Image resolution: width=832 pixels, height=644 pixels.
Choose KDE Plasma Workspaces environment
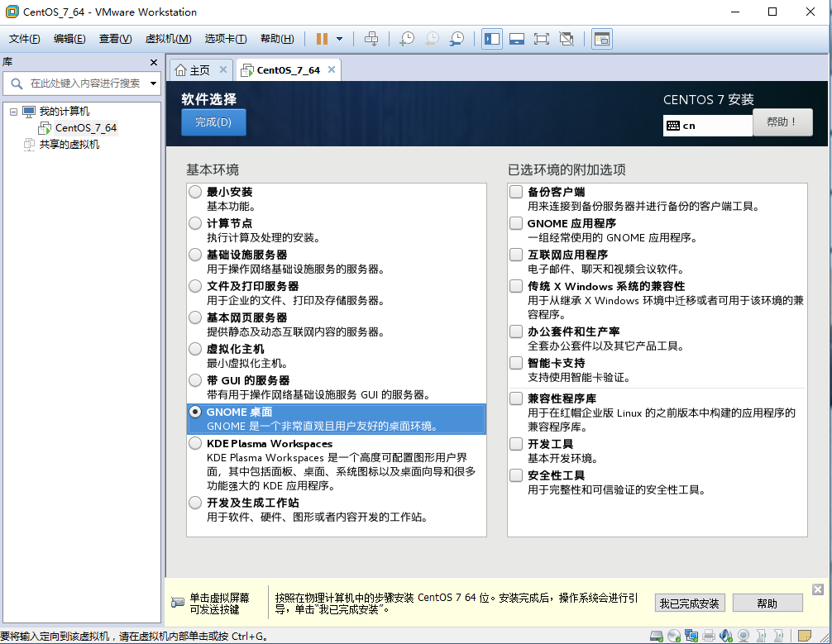(x=195, y=443)
